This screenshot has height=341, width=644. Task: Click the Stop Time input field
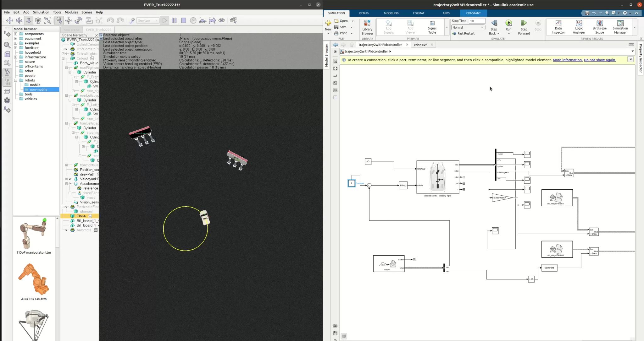pos(476,21)
